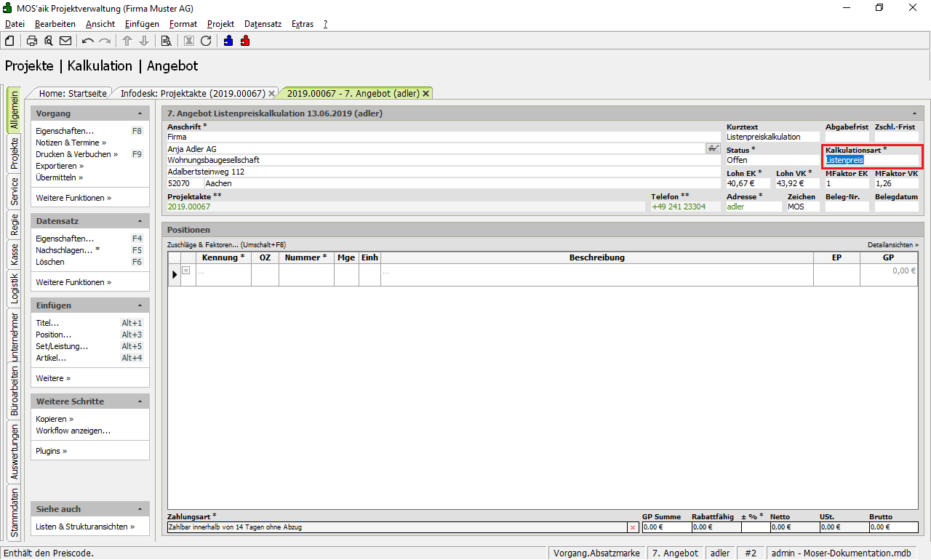Clear the Zahlungsart field with the x button
The height and width of the screenshot is (560, 931).
pos(632,527)
